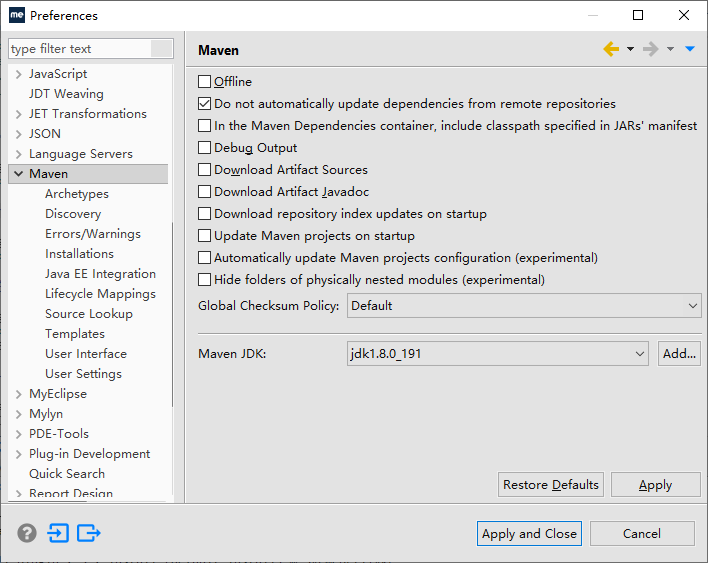Expand the JSON tree node
The image size is (708, 563).
[19, 134]
